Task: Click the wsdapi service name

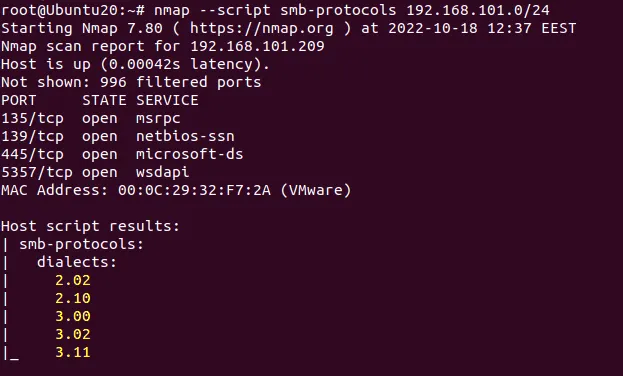Action: (163, 172)
